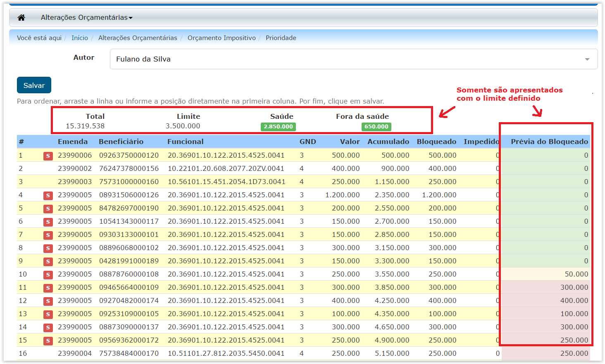Open the Alterações Orçamentárias dropdown menu
The width and height of the screenshot is (605, 364).
coord(86,17)
